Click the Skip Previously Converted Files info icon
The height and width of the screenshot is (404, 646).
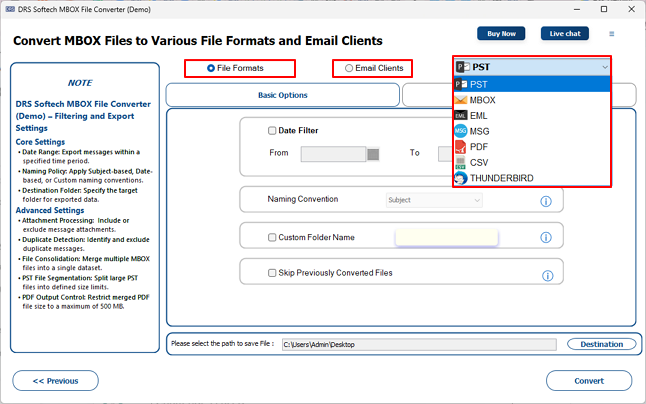click(x=548, y=276)
